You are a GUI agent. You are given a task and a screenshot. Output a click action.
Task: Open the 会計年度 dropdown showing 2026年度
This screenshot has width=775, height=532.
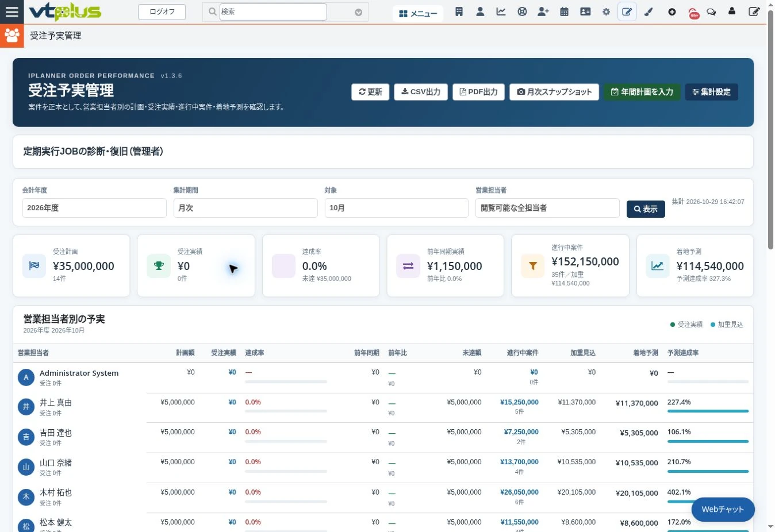pyautogui.click(x=94, y=208)
